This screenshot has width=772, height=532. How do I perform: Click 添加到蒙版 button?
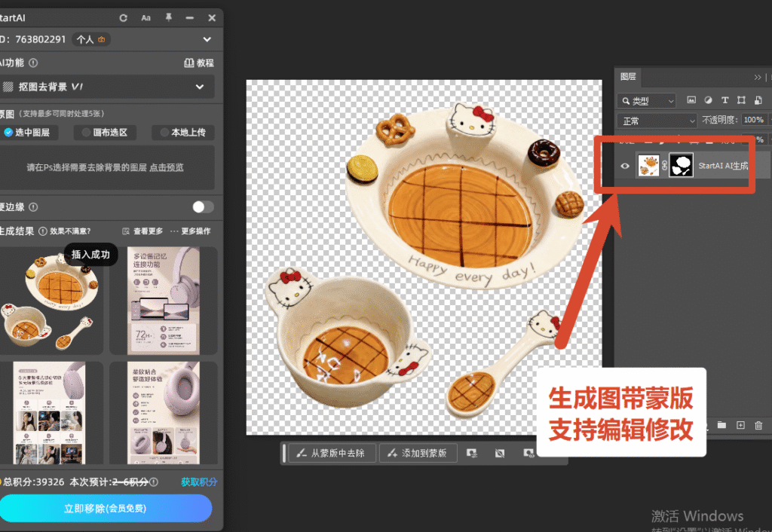click(418, 454)
